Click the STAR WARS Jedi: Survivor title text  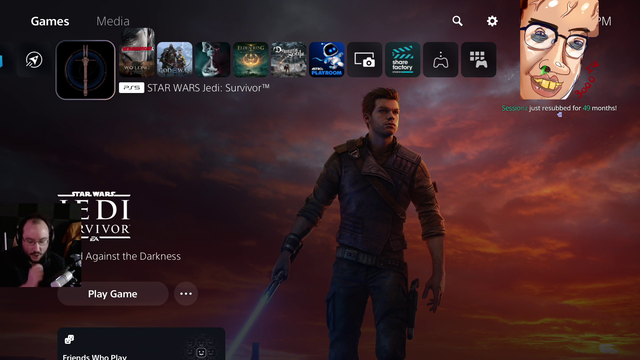[x=208, y=88]
